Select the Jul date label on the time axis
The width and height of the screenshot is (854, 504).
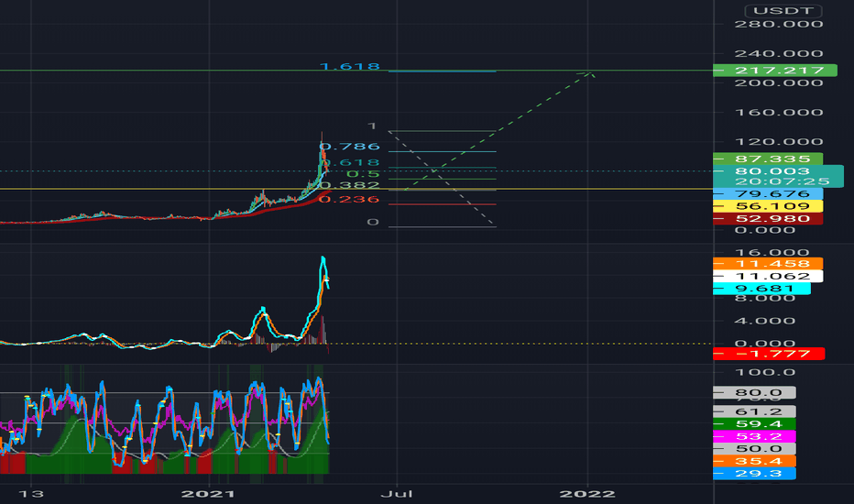(397, 494)
